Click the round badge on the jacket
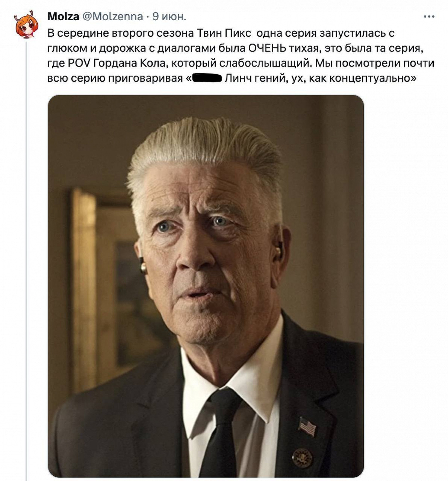The height and width of the screenshot is (481, 448). pos(302,458)
